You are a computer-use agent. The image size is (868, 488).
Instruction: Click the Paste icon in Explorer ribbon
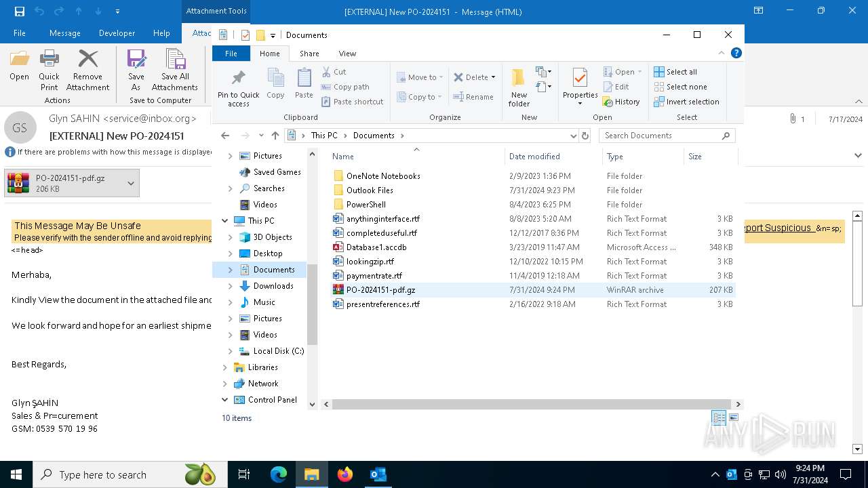pos(304,78)
